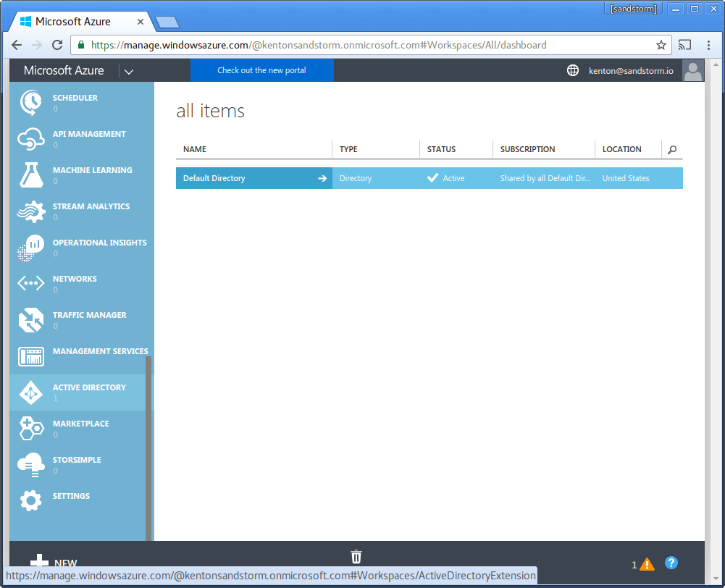The image size is (725, 588).
Task: Sort by the SUBSCRIPTION column header
Action: point(527,149)
